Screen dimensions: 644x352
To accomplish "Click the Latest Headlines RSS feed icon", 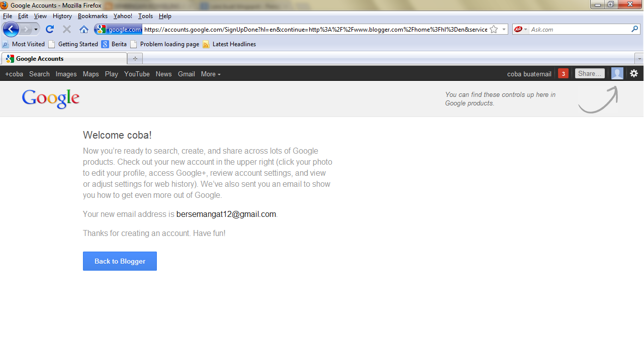I will coord(206,44).
